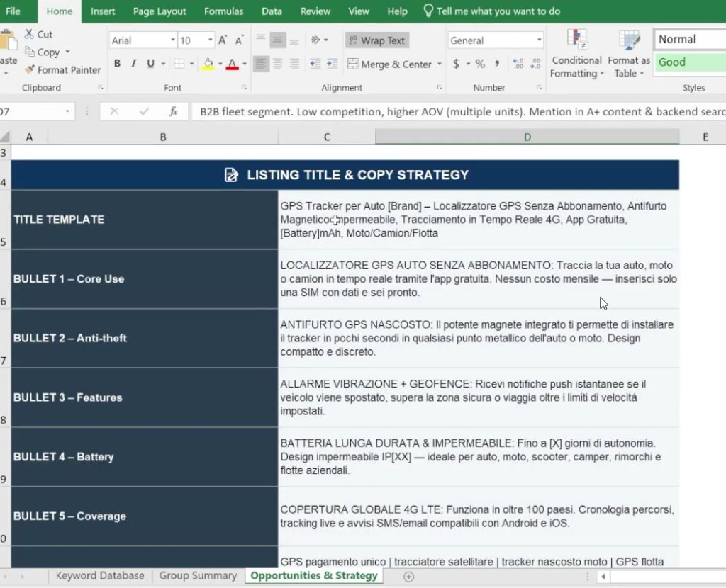Viewport: 726px width, 588px height.
Task: Open Conditional Formatting menu
Action: (x=576, y=53)
